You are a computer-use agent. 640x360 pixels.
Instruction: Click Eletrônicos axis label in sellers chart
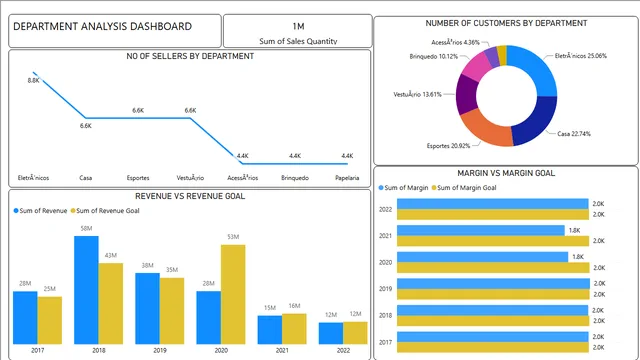(33, 178)
